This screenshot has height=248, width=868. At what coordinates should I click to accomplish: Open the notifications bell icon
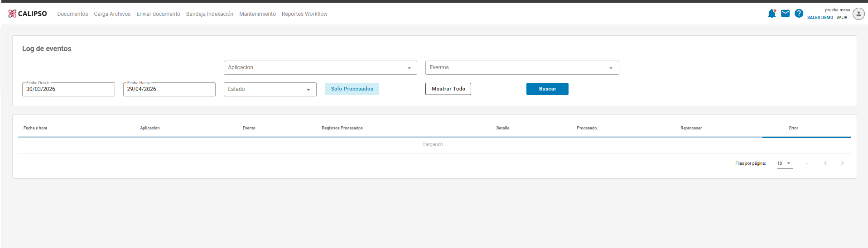(772, 14)
